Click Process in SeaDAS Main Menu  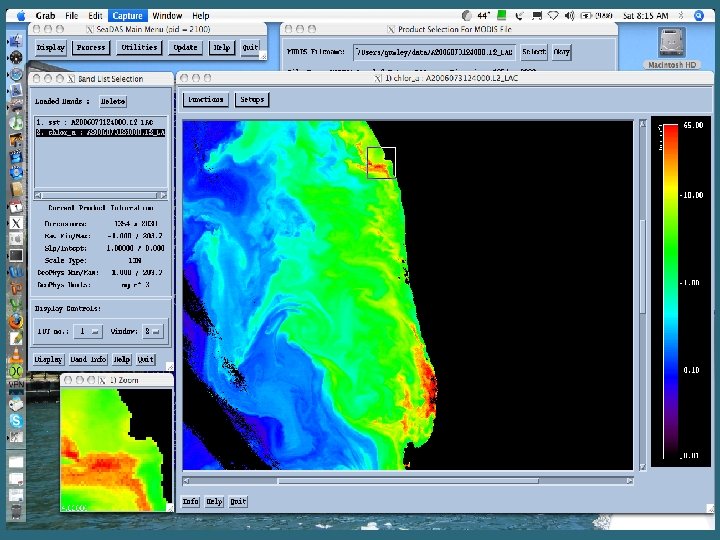(91, 47)
